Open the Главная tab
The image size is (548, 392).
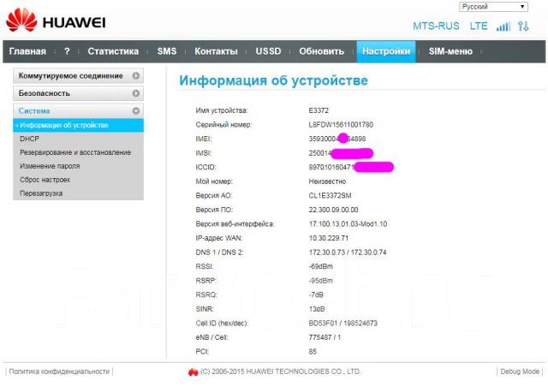point(27,51)
